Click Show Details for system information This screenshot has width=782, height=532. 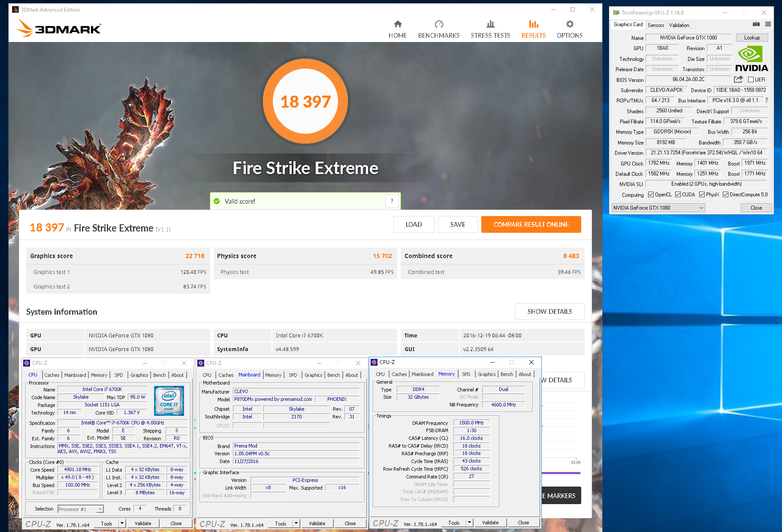tap(550, 312)
